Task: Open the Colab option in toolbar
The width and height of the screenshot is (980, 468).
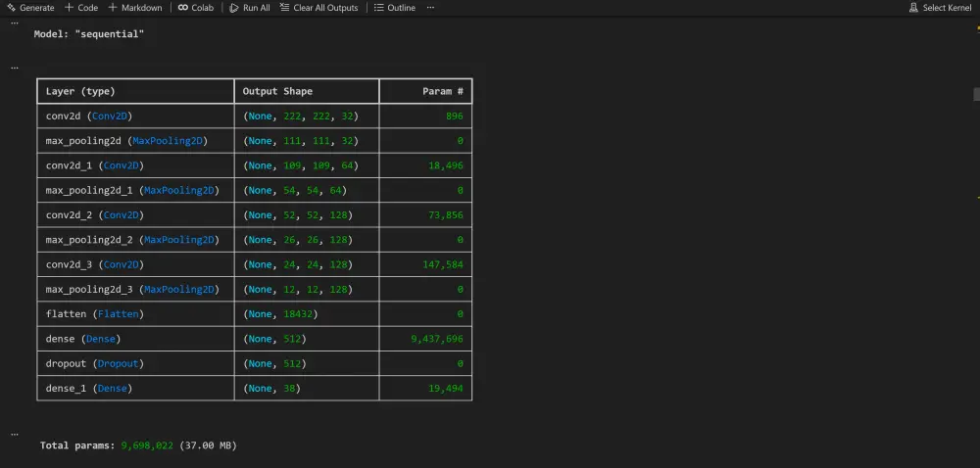Action: [x=196, y=8]
